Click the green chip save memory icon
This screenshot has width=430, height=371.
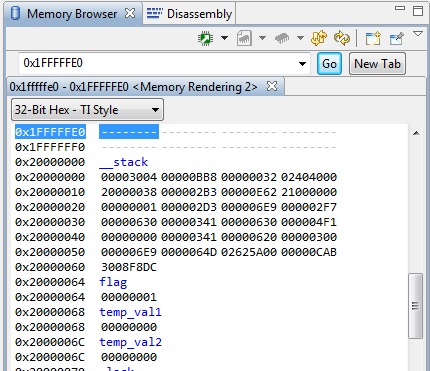point(206,38)
